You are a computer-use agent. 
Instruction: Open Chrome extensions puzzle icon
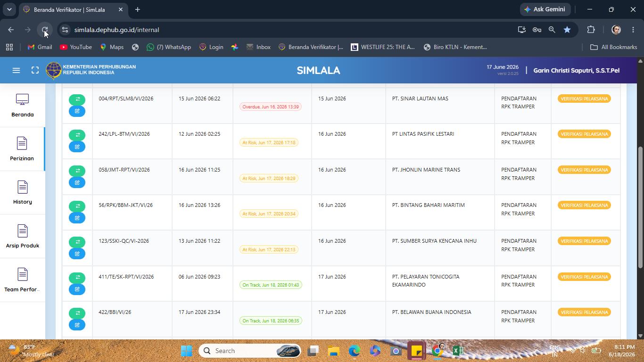[x=591, y=30]
